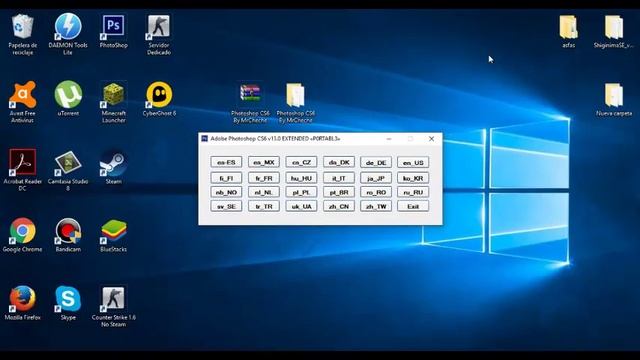Image resolution: width=640 pixels, height=360 pixels.
Task: Pick the zh_CN language option
Action: [339, 206]
